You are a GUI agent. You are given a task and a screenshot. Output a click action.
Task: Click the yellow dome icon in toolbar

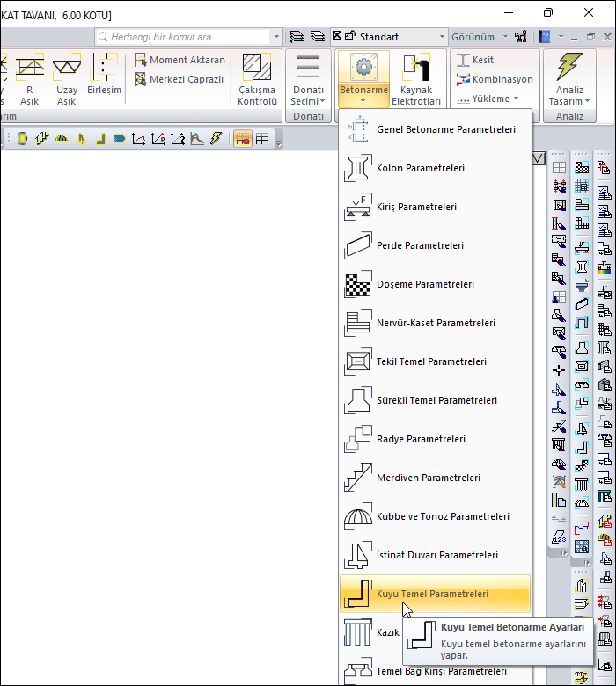point(62,139)
